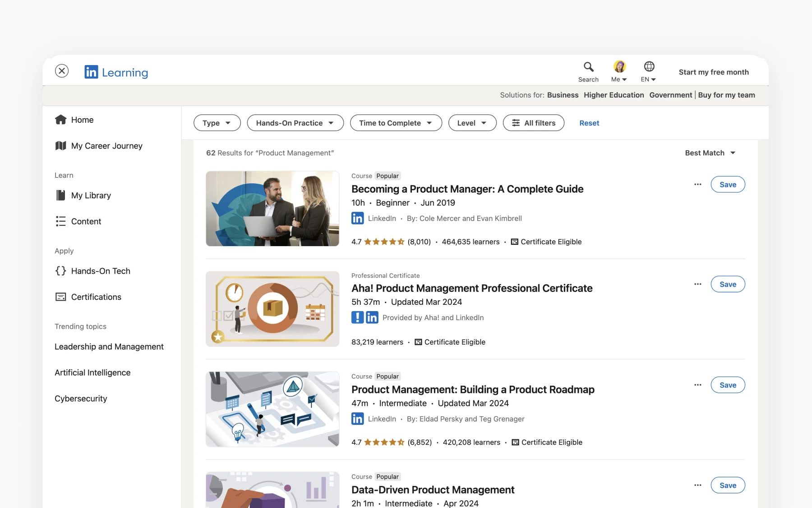812x508 pixels.
Task: Open Aha! Professional Certificate thumbnail
Action: pyautogui.click(x=272, y=309)
